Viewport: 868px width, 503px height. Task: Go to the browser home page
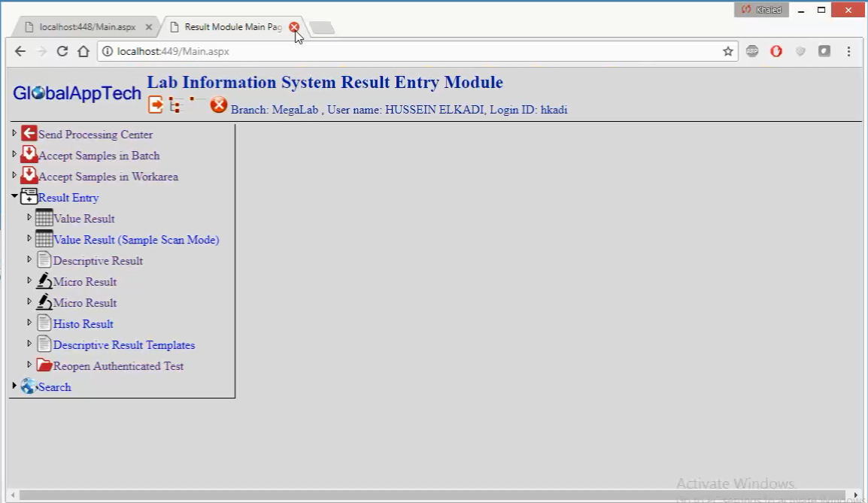[83, 51]
